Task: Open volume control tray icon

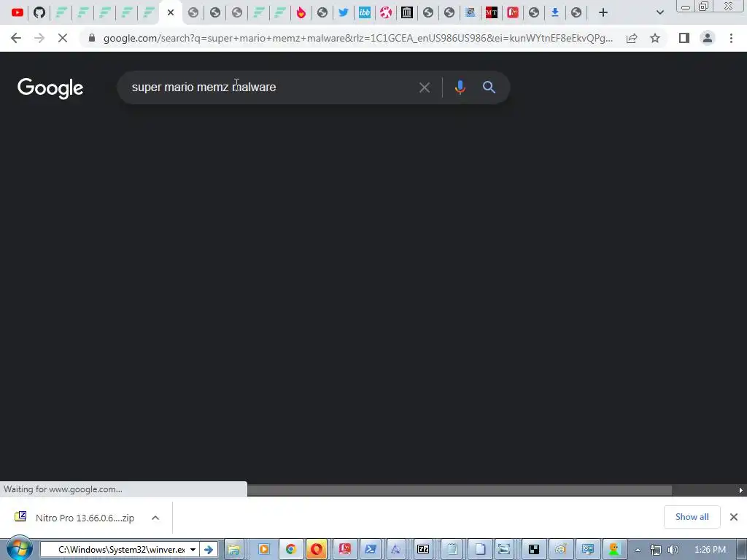Action: click(673, 550)
